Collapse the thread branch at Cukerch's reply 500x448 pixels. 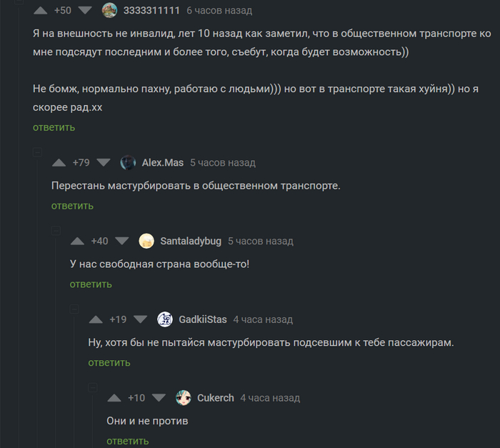[92, 387]
